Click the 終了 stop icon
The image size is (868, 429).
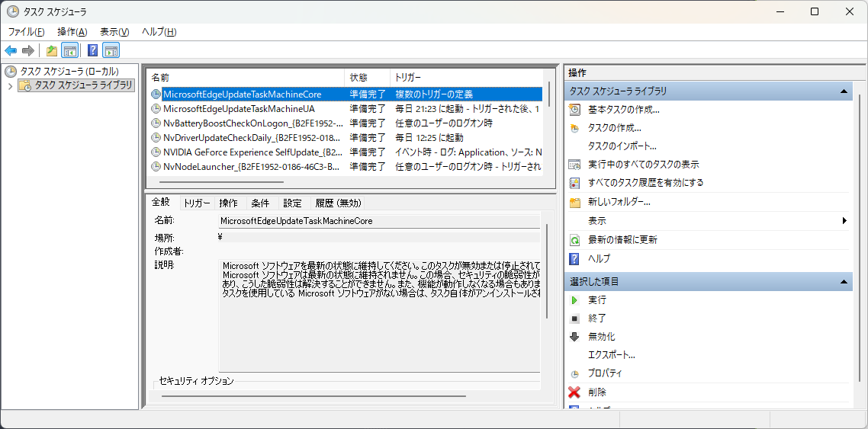click(x=575, y=319)
